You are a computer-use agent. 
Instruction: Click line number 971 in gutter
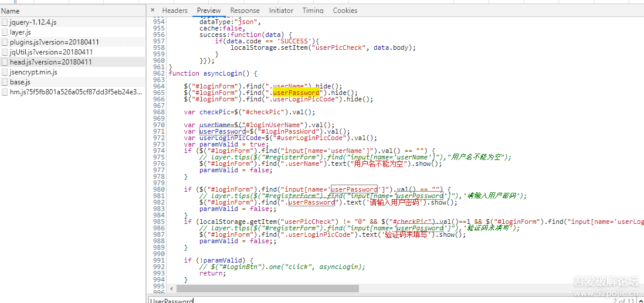pos(158,131)
